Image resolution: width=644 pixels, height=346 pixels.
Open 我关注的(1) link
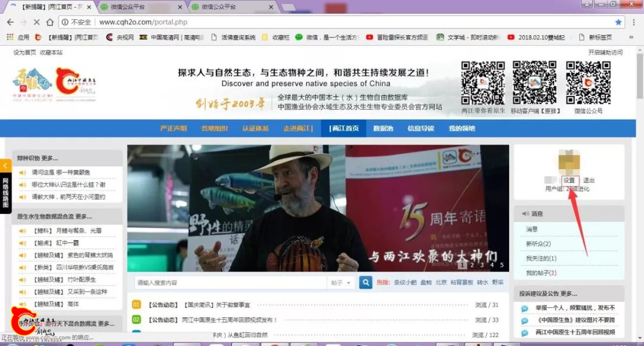coord(541,258)
